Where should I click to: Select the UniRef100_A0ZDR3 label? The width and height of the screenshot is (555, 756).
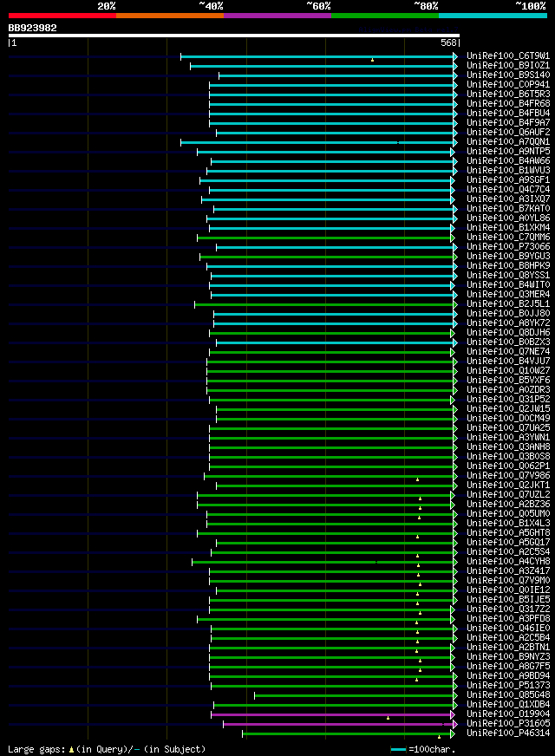[508, 389]
